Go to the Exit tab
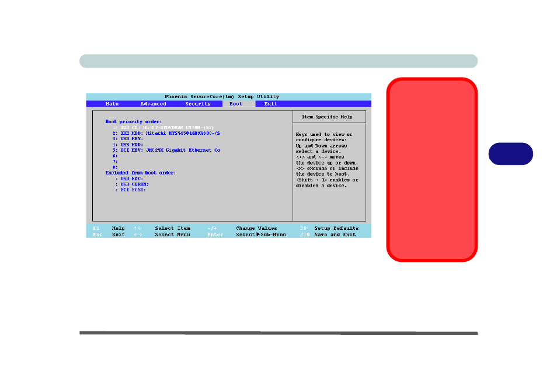Screen dimensions: 557x392 270,104
